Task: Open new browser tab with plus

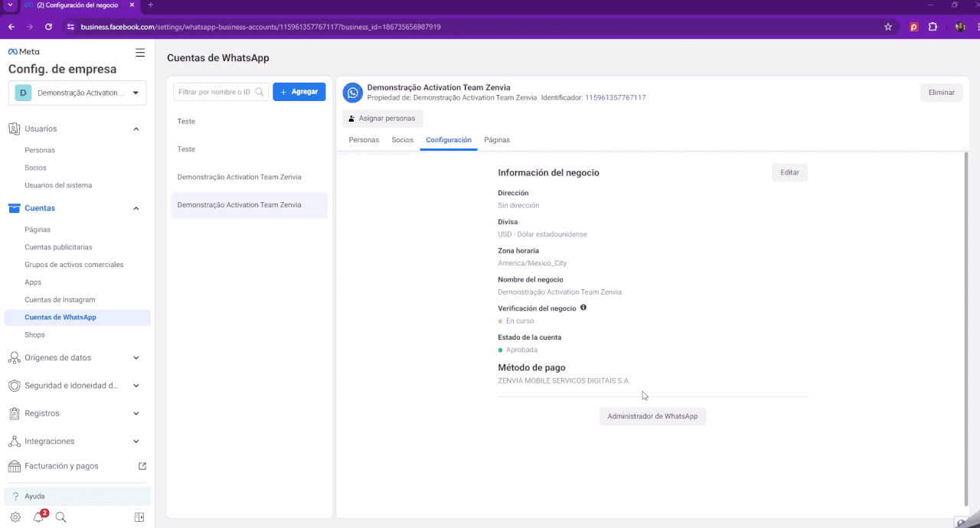Action: click(150, 5)
